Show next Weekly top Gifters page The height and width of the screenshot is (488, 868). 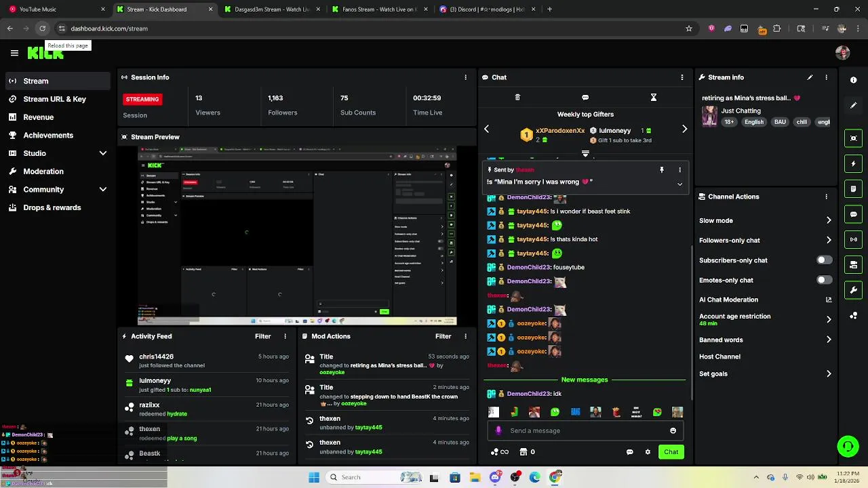[x=684, y=129]
